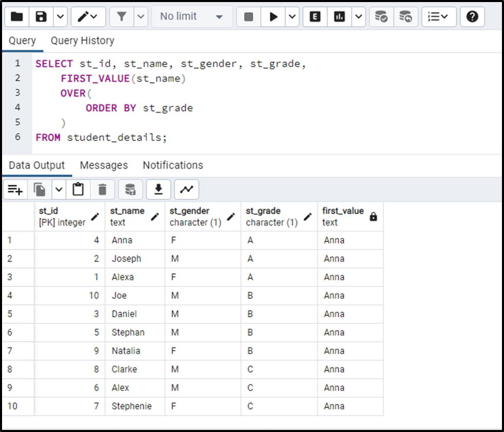
Task: Open the Edit pencil dropdown menu
Action: 88,17
